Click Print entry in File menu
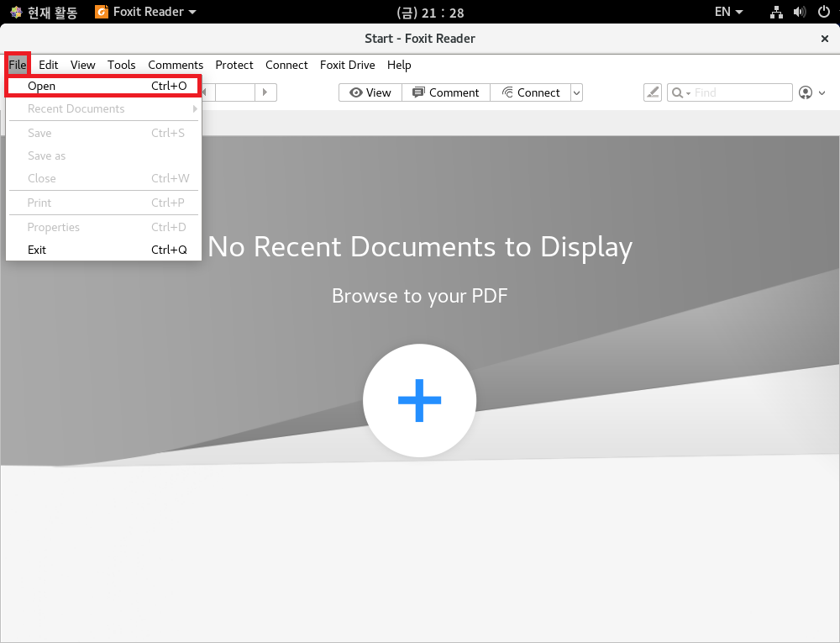Viewport: 840px width, 643px height. [103, 203]
